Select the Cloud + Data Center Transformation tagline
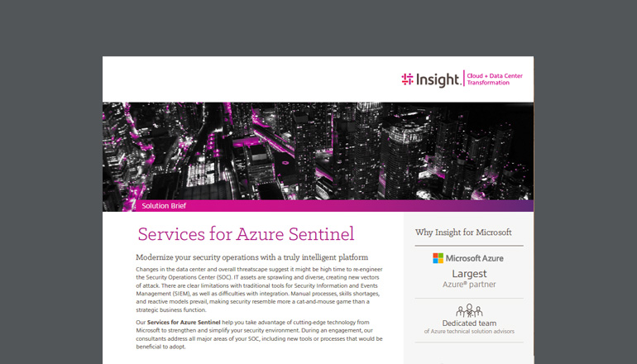637x364 pixels. (495, 79)
